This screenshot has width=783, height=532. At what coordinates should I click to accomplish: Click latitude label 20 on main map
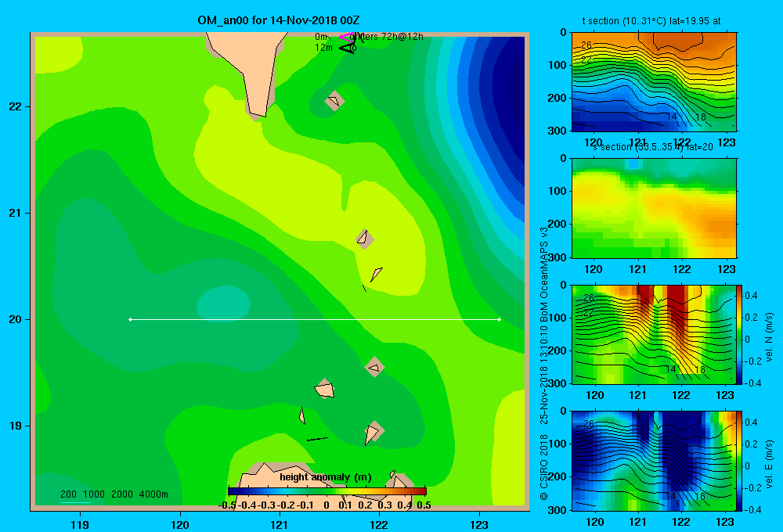pos(16,319)
